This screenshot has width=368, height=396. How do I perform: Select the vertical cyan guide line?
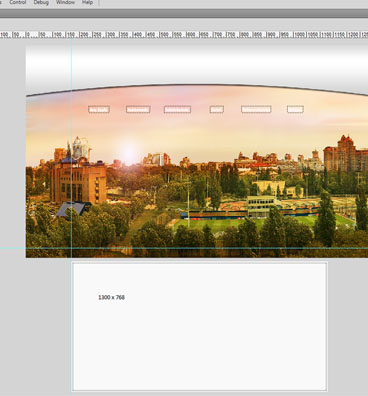coord(71,217)
